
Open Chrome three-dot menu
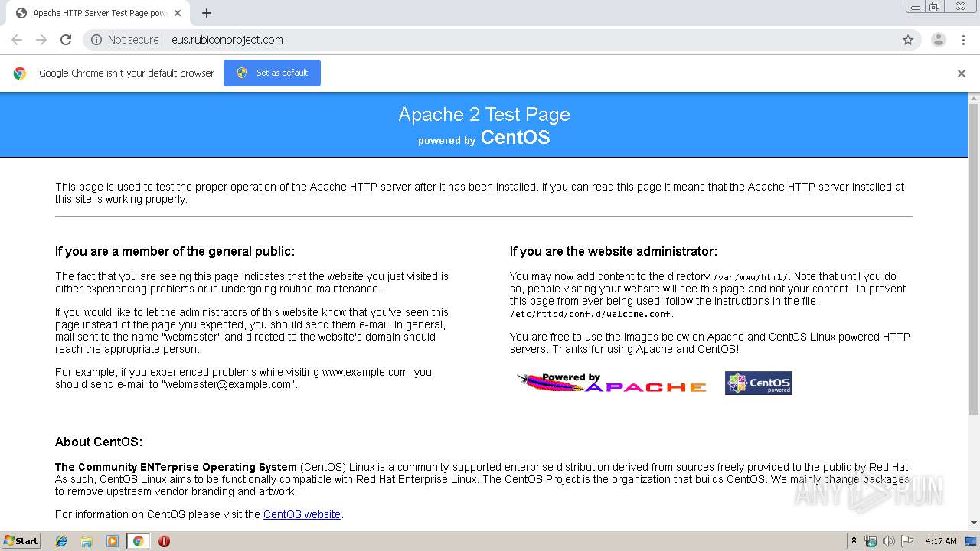pyautogui.click(x=963, y=40)
